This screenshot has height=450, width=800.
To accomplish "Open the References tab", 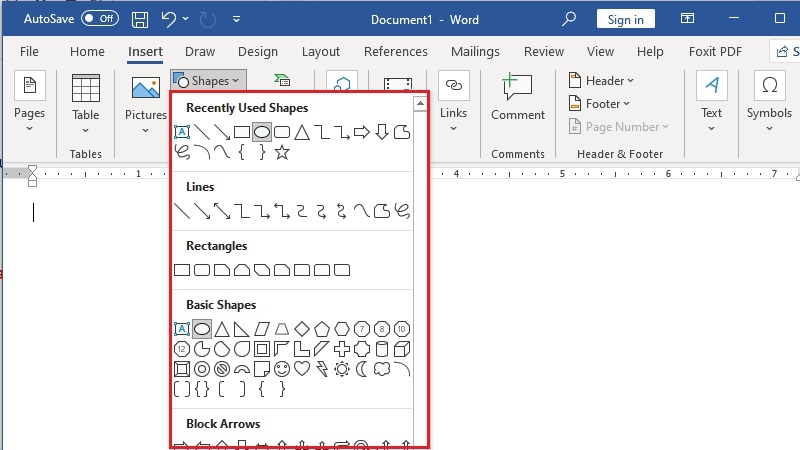I will tap(395, 52).
